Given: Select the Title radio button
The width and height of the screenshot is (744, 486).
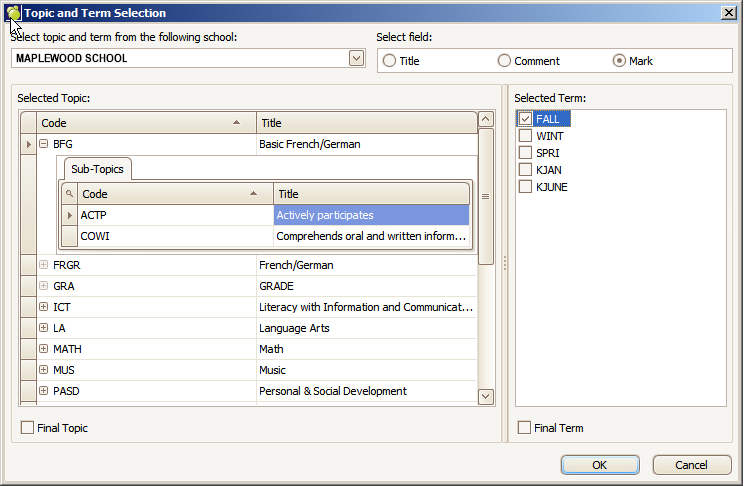Looking at the screenshot, I should [389, 61].
